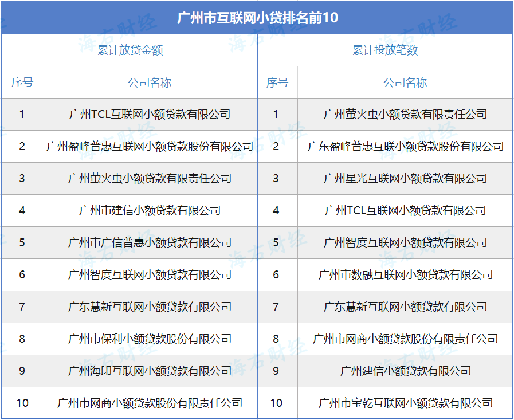Click 广东慧新互联网小额贷款有限公司 in 累计放贷金额 list
Screen dimensions: 514x420
[150, 307]
